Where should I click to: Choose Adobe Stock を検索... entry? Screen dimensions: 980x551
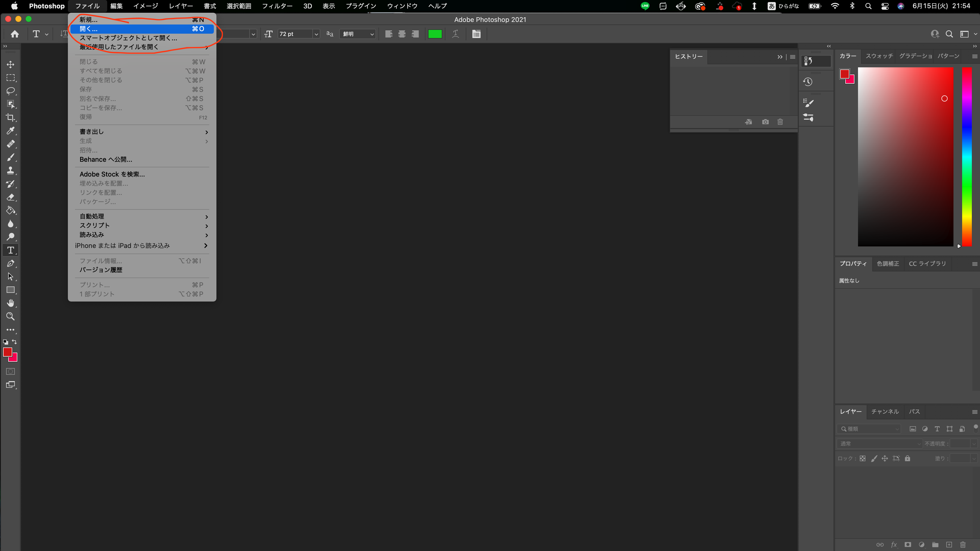click(142, 174)
